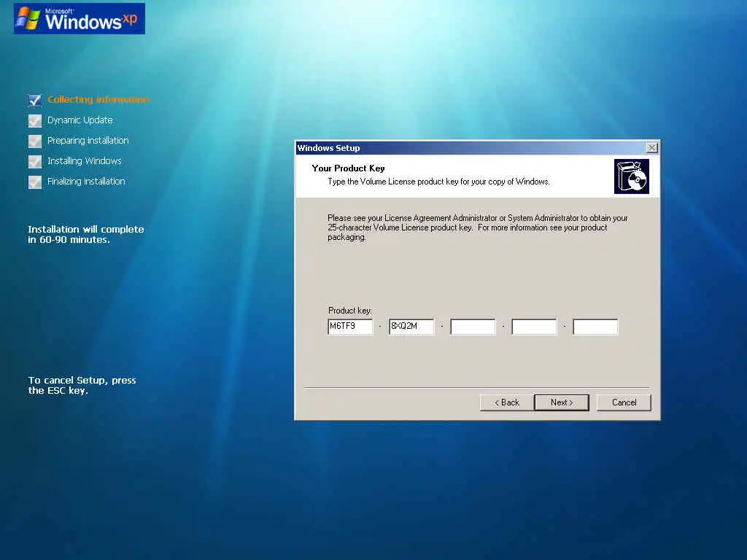Click the 'Collecting information' step label
Viewport: 747px width, 560px height.
tap(98, 99)
